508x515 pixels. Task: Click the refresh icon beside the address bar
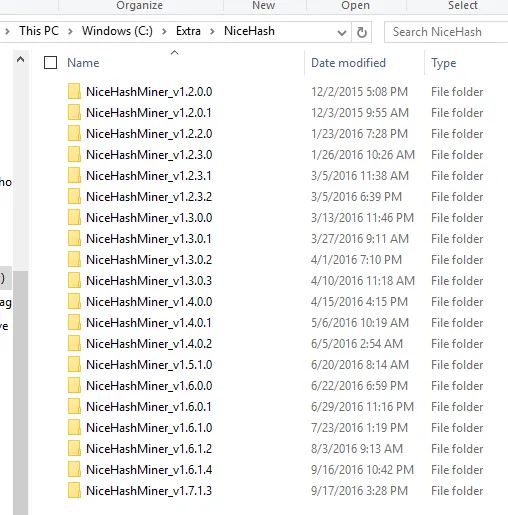click(362, 32)
